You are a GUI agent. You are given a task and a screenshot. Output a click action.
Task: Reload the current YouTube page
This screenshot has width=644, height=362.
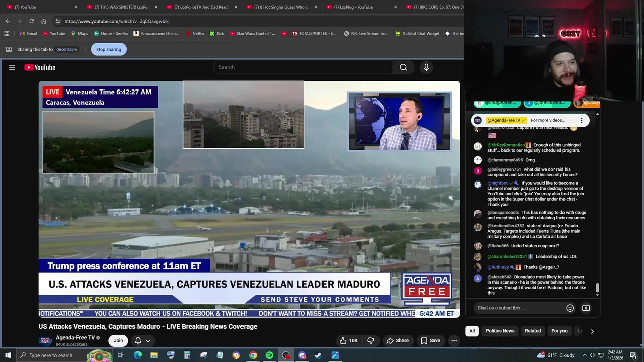tap(31, 21)
